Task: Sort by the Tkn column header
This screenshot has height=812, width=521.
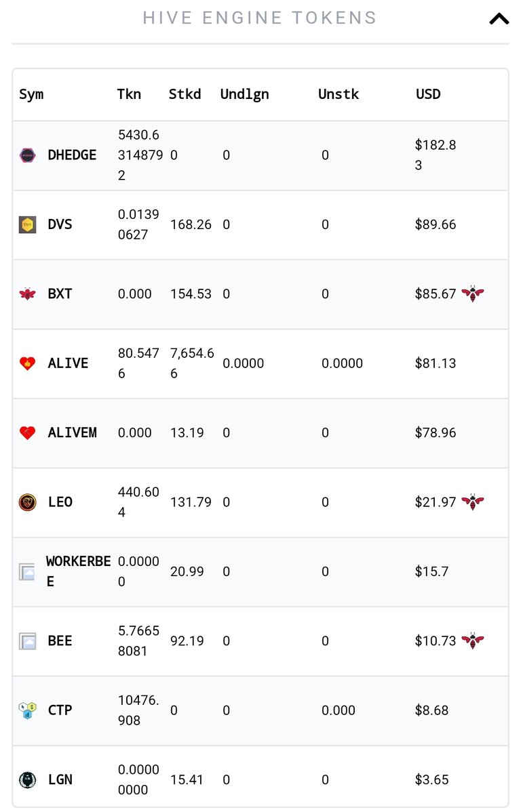Action: click(x=129, y=94)
